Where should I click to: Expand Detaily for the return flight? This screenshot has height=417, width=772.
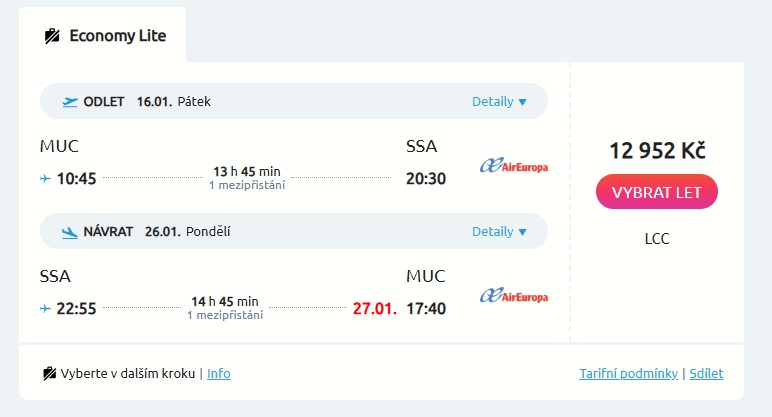[498, 231]
